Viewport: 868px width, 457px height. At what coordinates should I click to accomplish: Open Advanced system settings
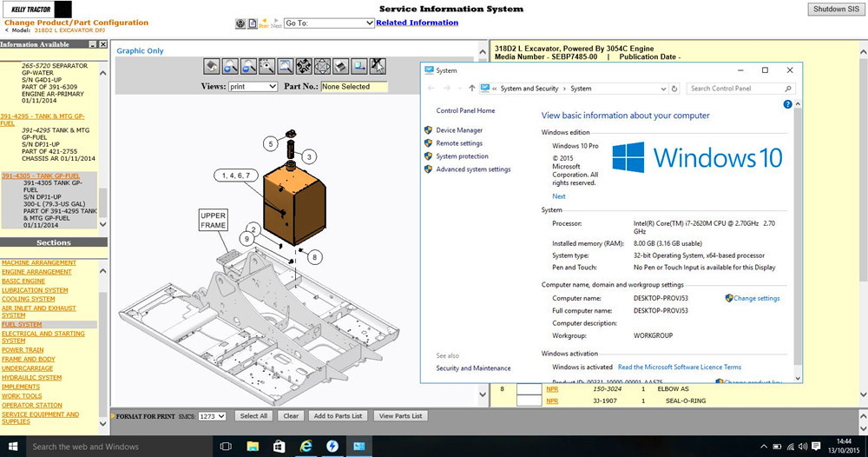click(473, 169)
